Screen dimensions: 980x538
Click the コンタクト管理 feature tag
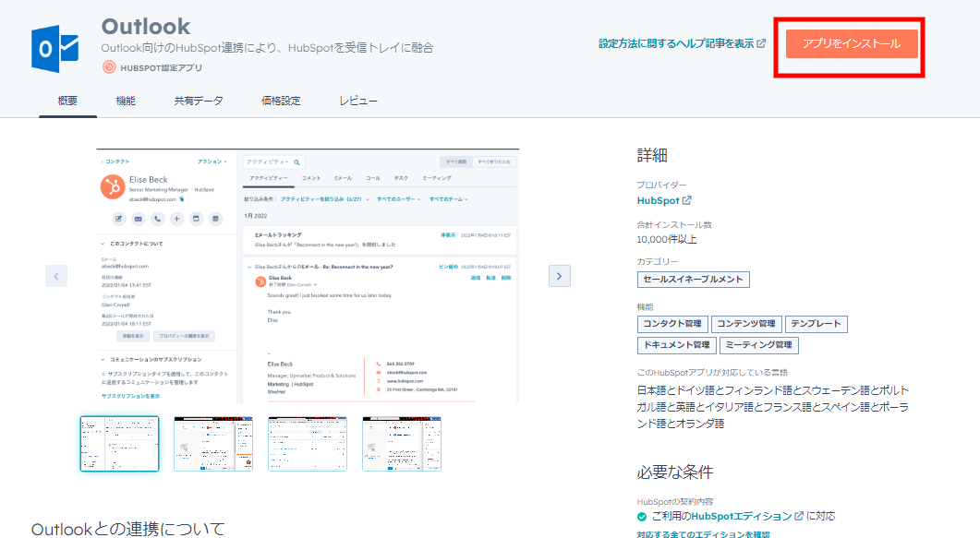point(672,324)
